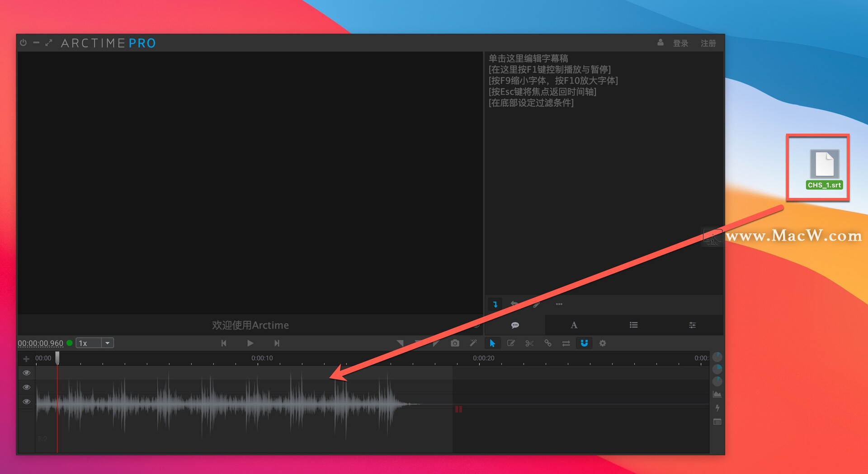Click the snapshot camera icon
The image size is (868, 474).
(455, 343)
